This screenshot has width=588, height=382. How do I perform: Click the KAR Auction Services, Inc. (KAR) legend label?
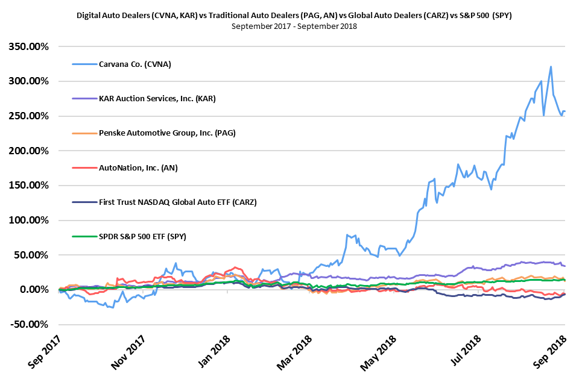[x=157, y=99]
